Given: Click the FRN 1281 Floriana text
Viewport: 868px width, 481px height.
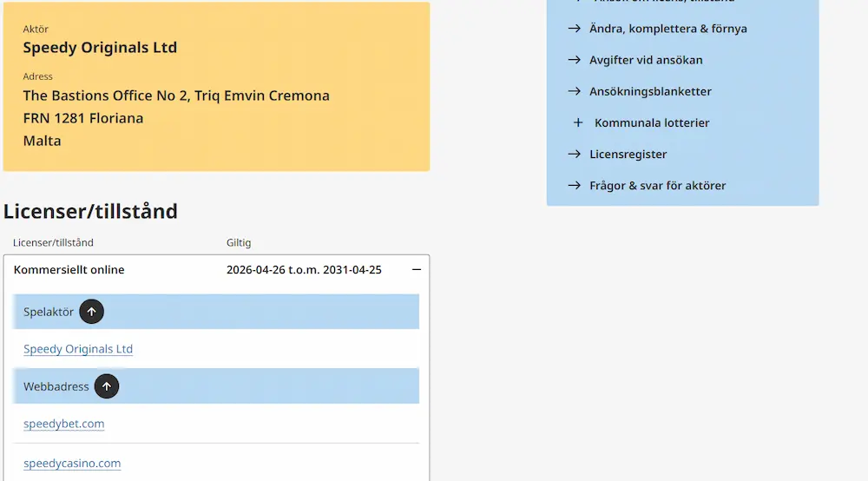Looking at the screenshot, I should tap(83, 118).
